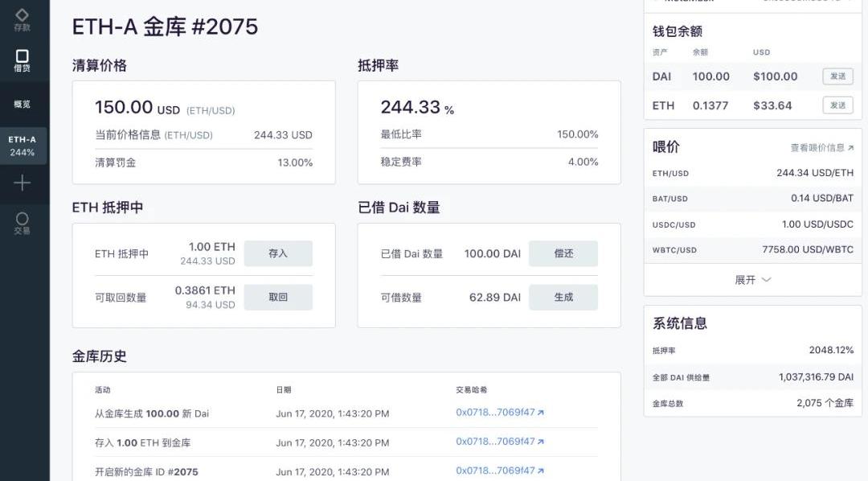868x481 pixels.
Task: Select the ETH/USD price feed row
Action: pyautogui.click(x=752, y=173)
